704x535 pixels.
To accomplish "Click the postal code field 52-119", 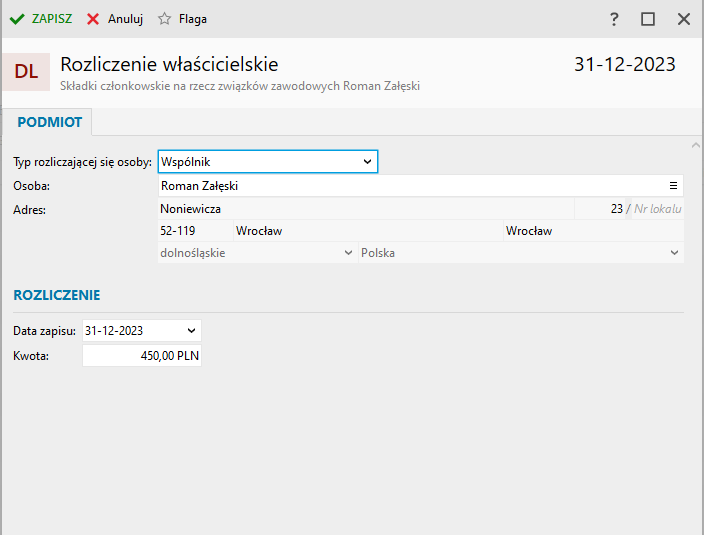I will pyautogui.click(x=195, y=231).
